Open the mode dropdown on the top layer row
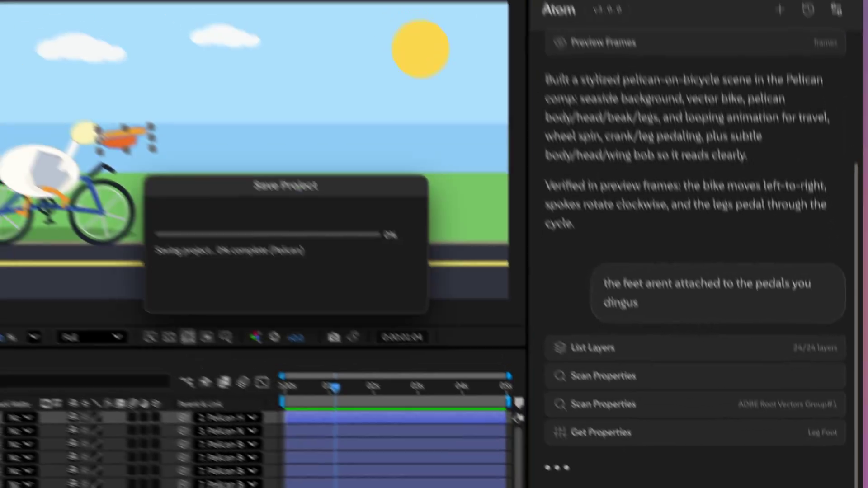This screenshot has width=868, height=488. pos(20,418)
